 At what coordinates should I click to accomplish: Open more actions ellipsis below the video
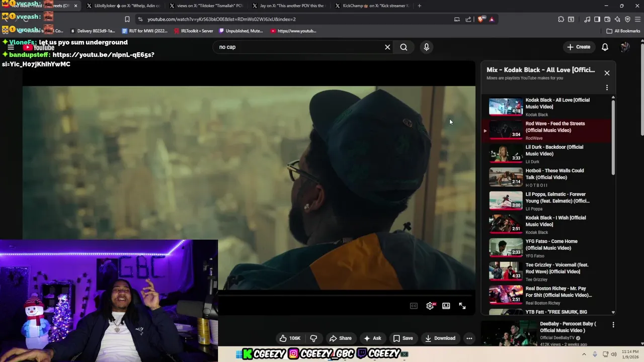(x=469, y=338)
